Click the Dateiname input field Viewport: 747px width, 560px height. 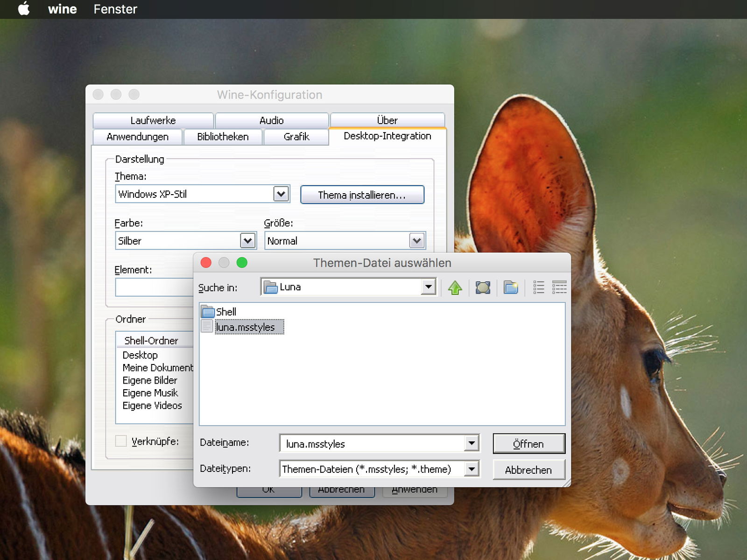coord(373,443)
